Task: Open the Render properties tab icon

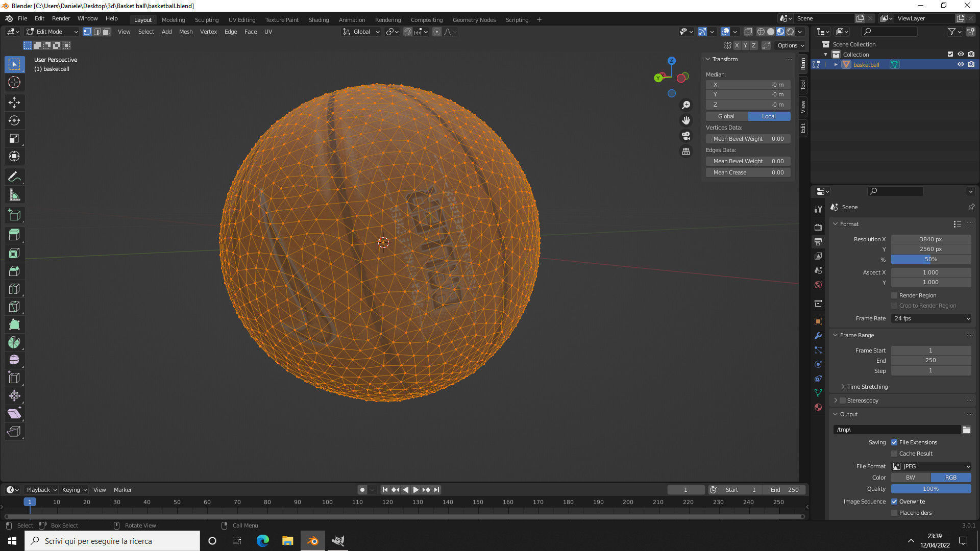Action: coord(818,227)
